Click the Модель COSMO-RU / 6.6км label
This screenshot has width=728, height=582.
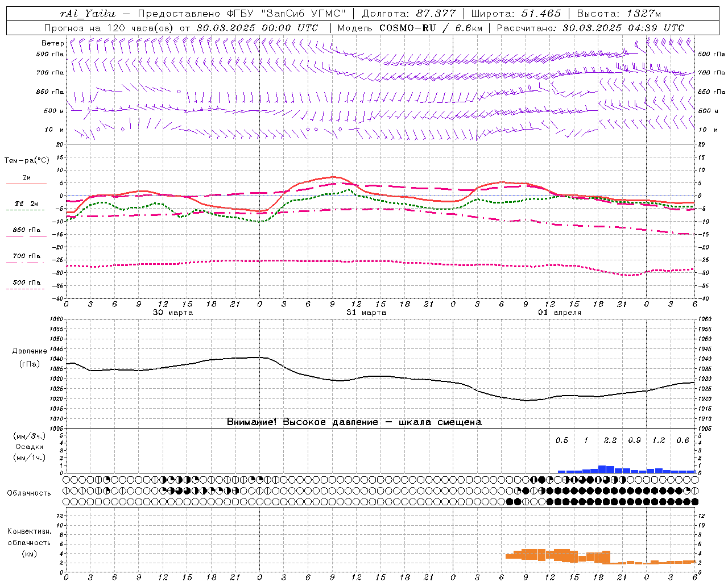[x=409, y=28]
